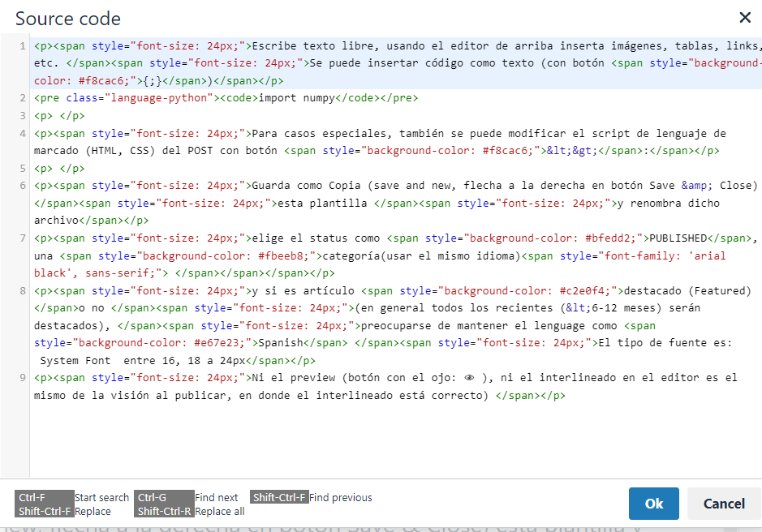Image resolution: width=762 pixels, height=532 pixels.
Task: Select line number 5 in the gutter
Action: (x=23, y=168)
